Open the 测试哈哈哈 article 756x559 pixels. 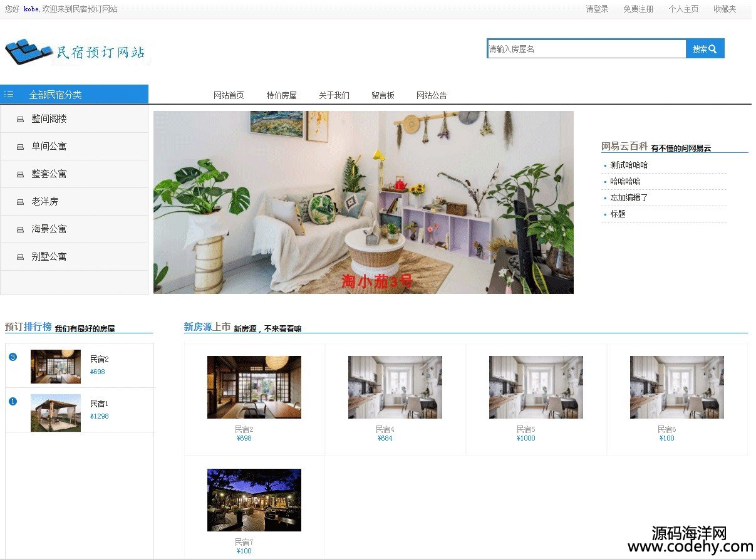click(629, 165)
